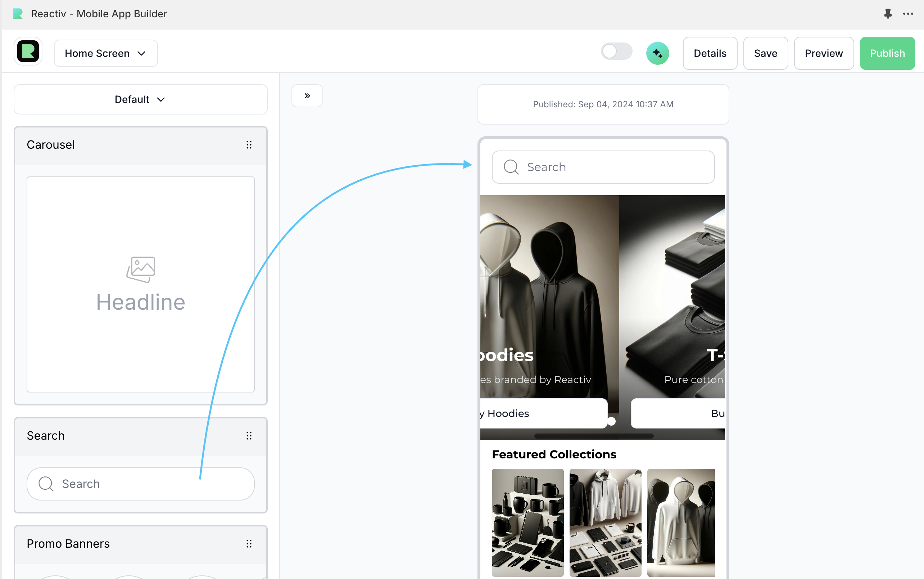Click the double-chevron panel expand icon
Image resolution: width=924 pixels, height=579 pixels.
pyautogui.click(x=307, y=96)
